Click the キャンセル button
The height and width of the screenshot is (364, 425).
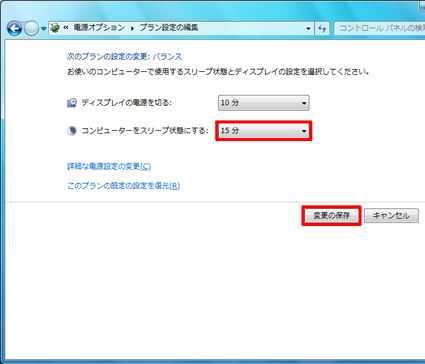click(x=391, y=216)
